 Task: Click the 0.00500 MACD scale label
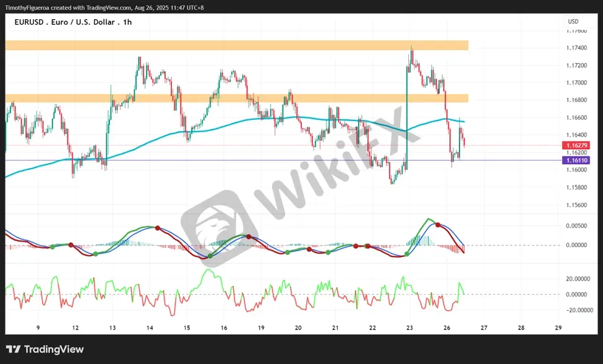click(x=576, y=226)
